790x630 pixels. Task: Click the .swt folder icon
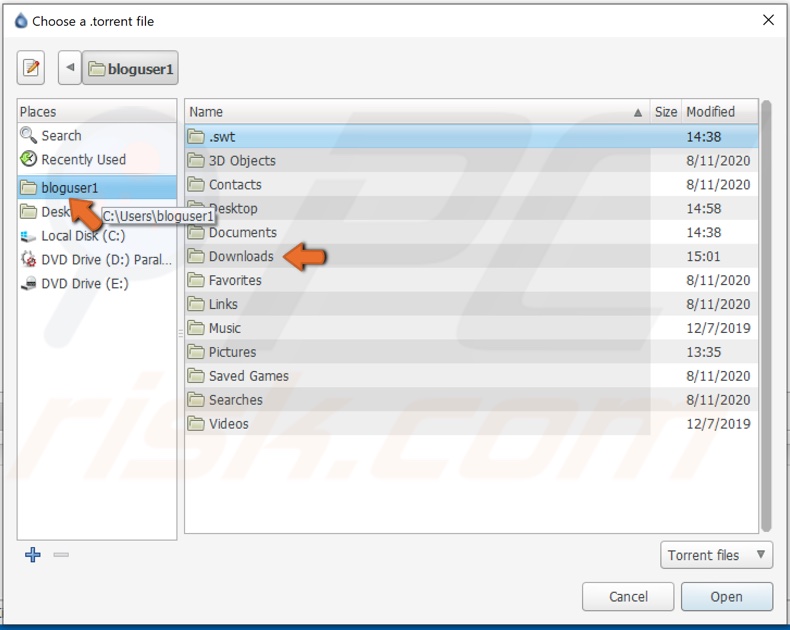click(x=196, y=136)
